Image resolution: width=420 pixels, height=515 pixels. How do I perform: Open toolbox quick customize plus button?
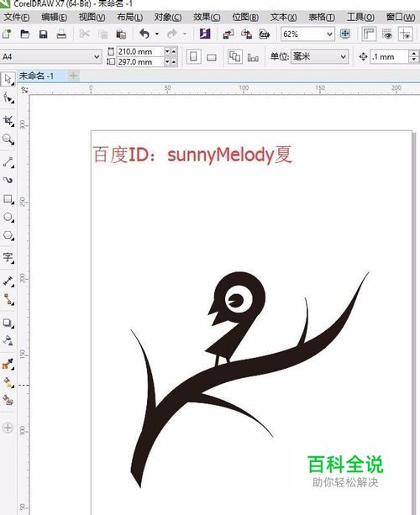[8, 428]
